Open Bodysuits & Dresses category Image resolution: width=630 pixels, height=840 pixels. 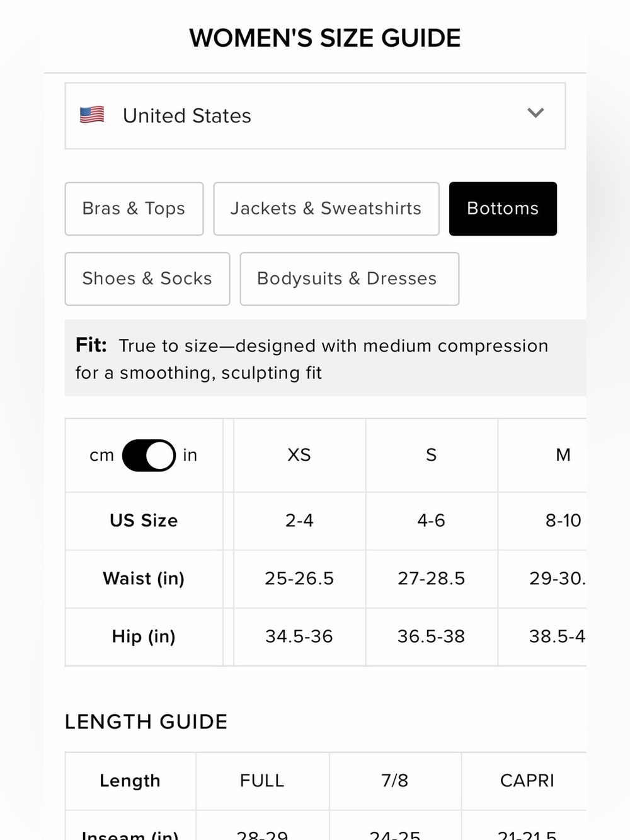tap(350, 279)
